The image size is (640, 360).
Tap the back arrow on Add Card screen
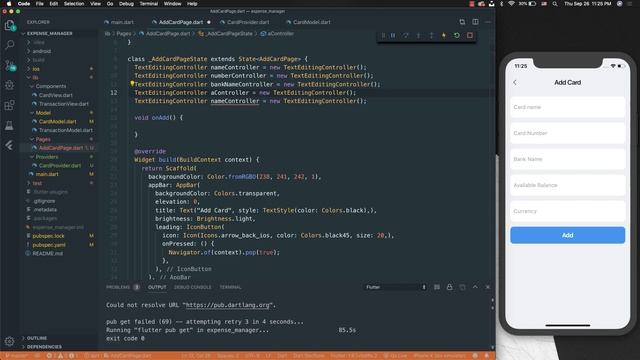click(x=515, y=82)
